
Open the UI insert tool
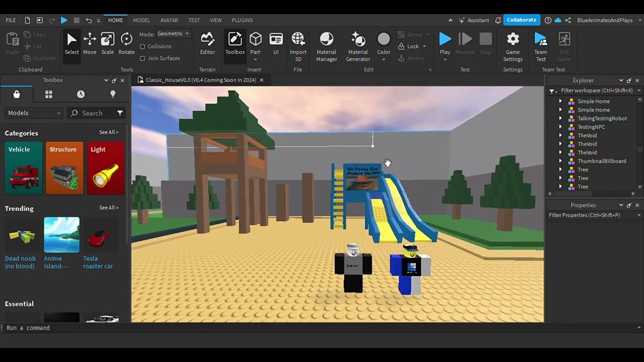point(276,44)
